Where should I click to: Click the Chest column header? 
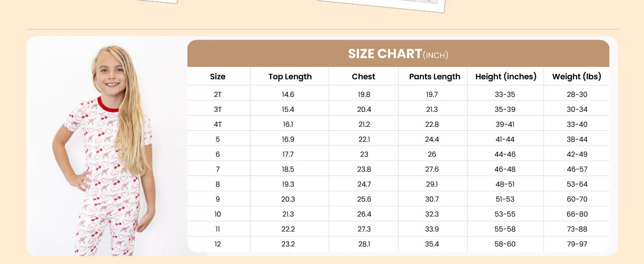[363, 77]
